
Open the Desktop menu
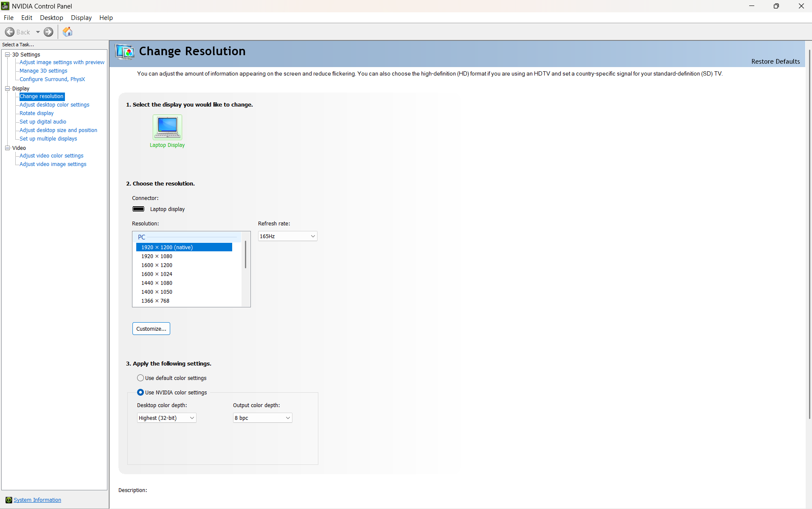[x=51, y=17]
